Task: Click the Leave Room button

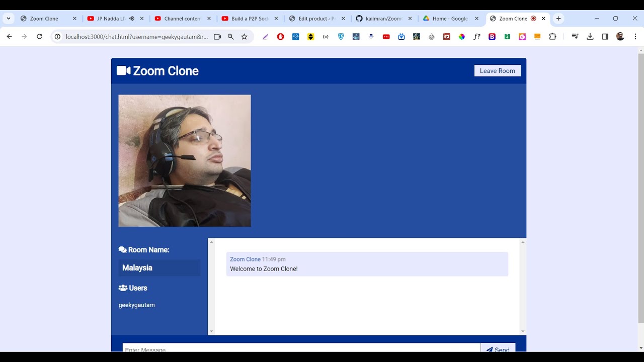Action: pyautogui.click(x=497, y=71)
